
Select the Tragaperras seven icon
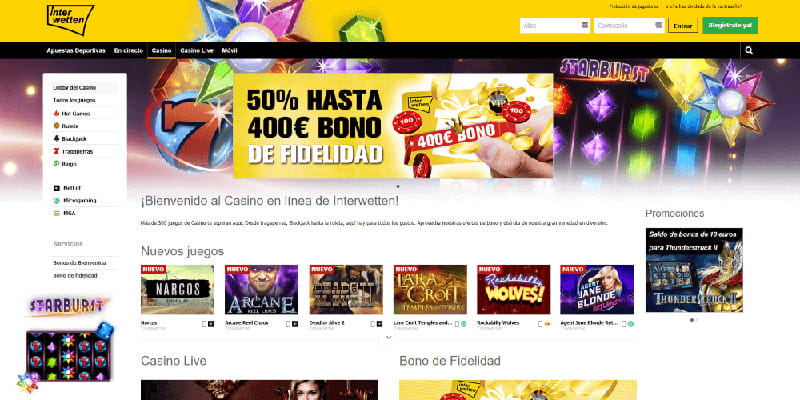tap(56, 152)
